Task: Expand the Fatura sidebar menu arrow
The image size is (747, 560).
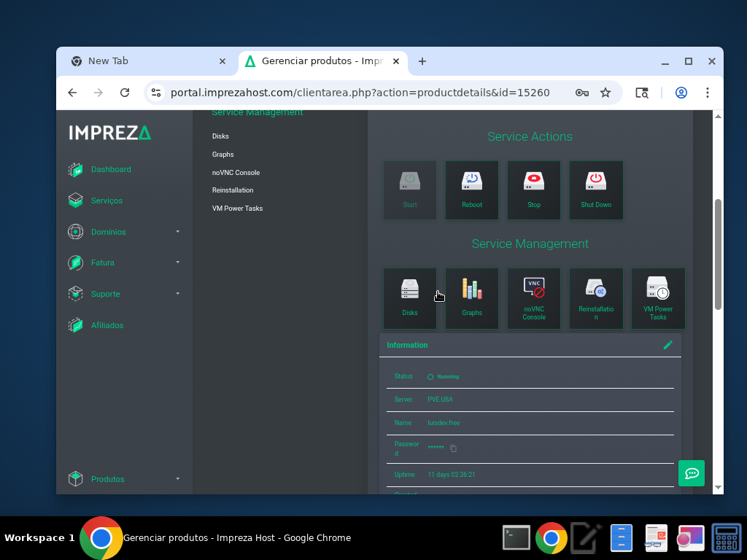Action: 178,262
